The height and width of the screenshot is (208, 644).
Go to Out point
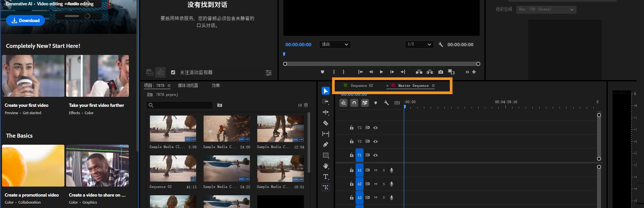pyautogui.click(x=403, y=72)
